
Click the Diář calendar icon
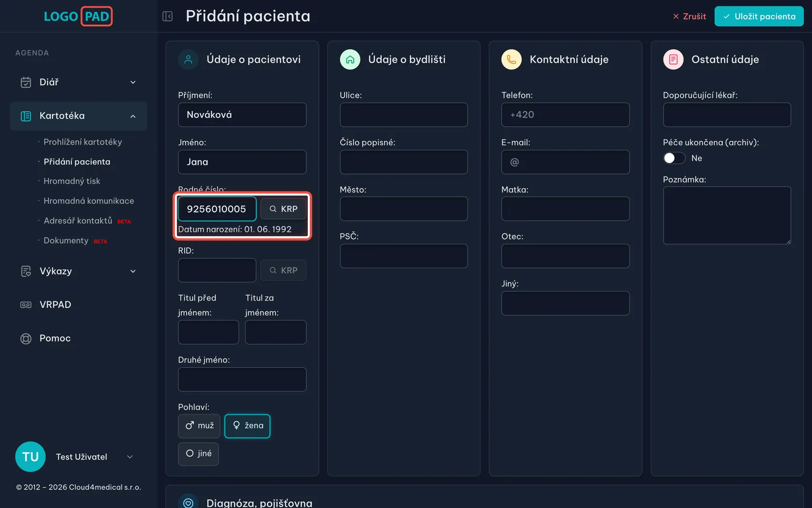26,82
